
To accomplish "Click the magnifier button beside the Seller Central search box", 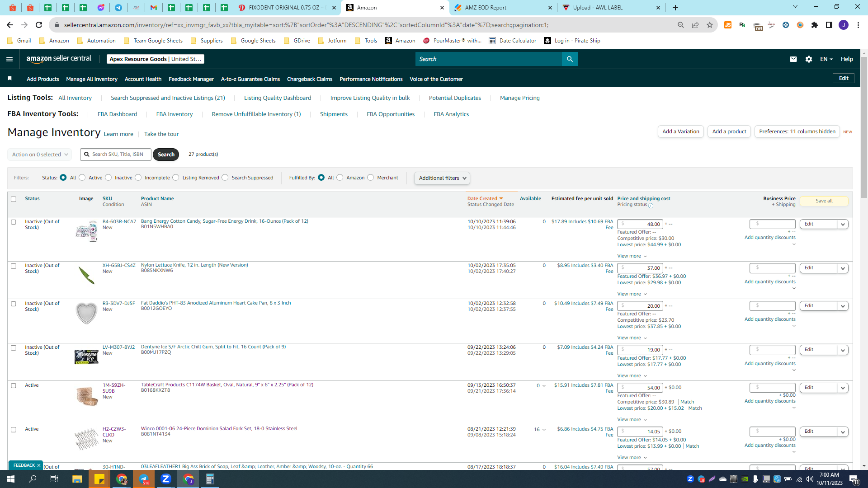I will pyautogui.click(x=570, y=59).
